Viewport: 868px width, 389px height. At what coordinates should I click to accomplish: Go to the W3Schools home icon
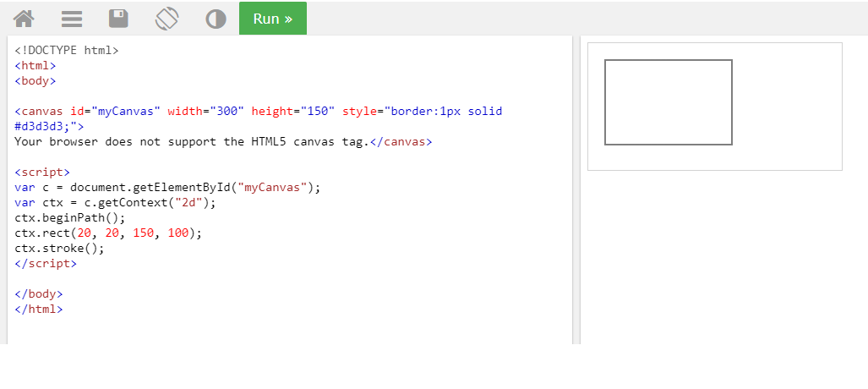(24, 19)
